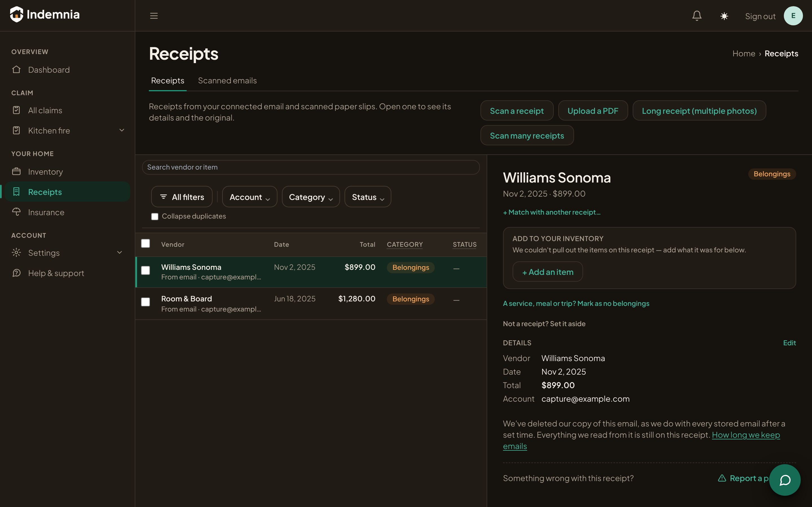
Task: Collapse sidebar using hamburger menu icon
Action: coord(154,16)
